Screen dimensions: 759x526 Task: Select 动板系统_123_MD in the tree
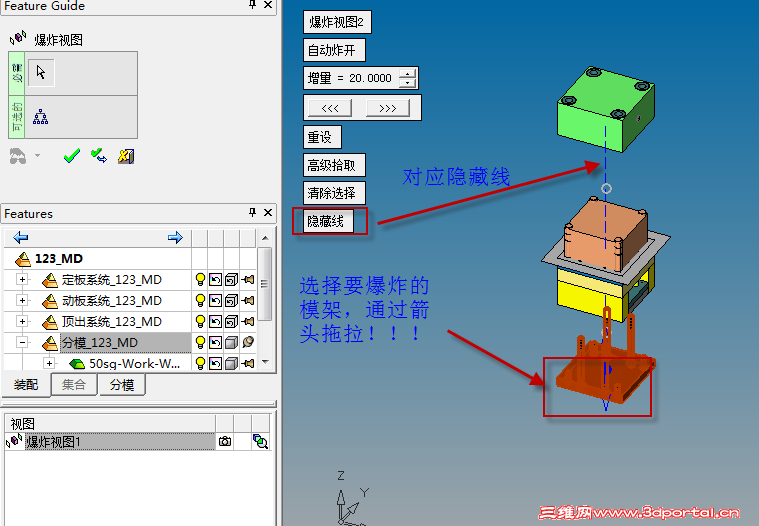pyautogui.click(x=111, y=301)
